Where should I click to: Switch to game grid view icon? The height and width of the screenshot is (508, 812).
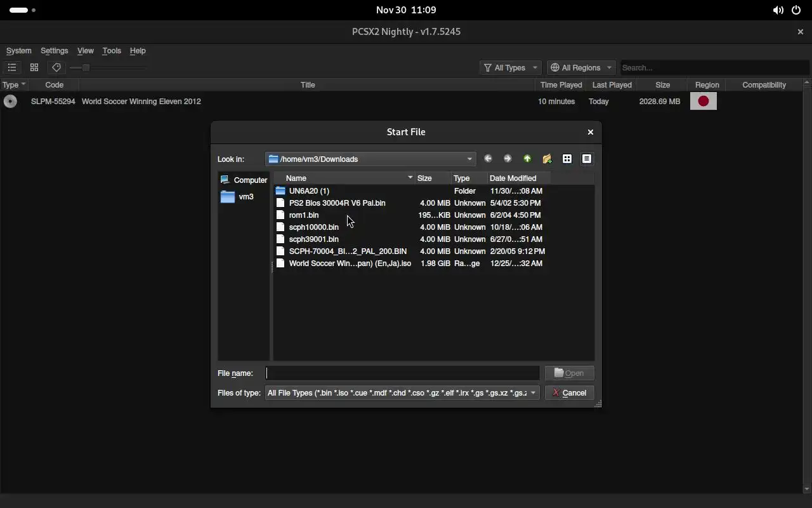click(x=34, y=67)
